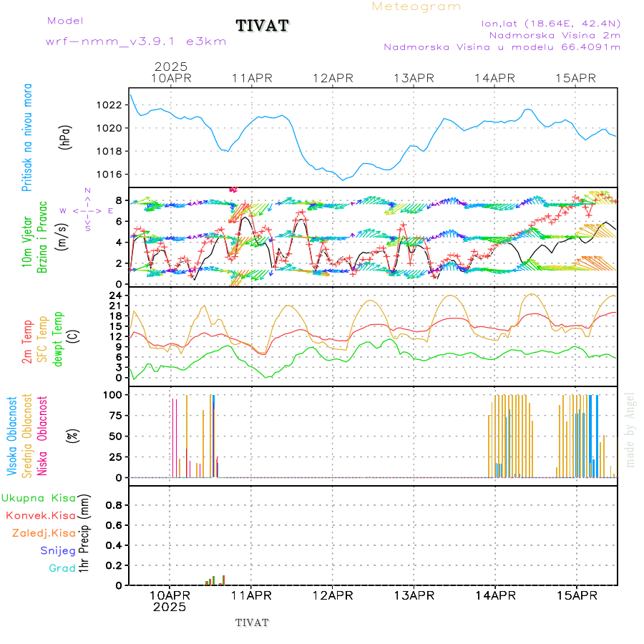Image resolution: width=644 pixels, height=644 pixels.
Task: Select the Konvek.Kisa legend entry
Action: pos(40,515)
